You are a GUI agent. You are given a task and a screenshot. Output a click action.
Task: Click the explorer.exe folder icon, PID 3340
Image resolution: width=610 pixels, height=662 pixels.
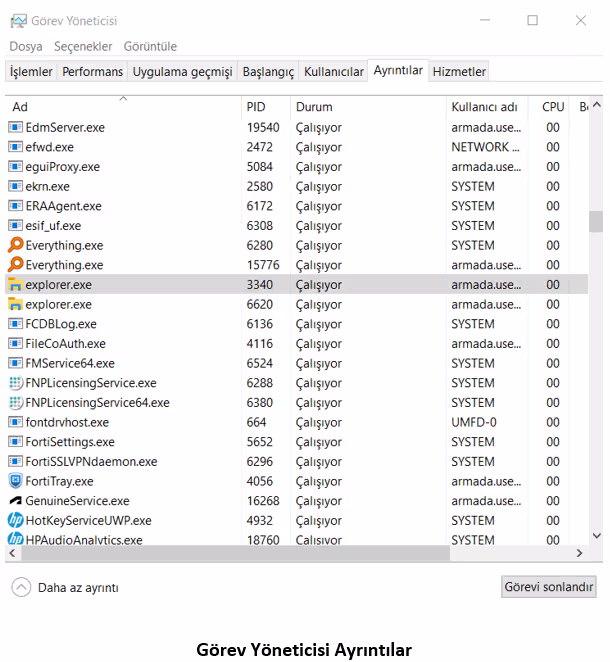pos(15,285)
